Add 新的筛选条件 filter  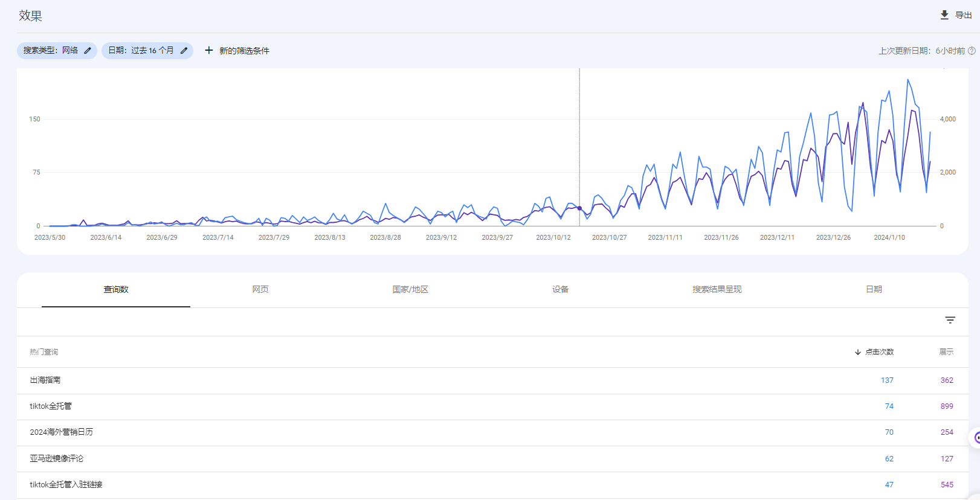coord(237,51)
